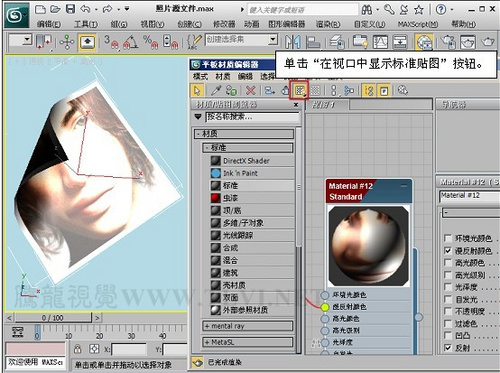
Task: Expand the mental ray group
Action: tap(248, 326)
